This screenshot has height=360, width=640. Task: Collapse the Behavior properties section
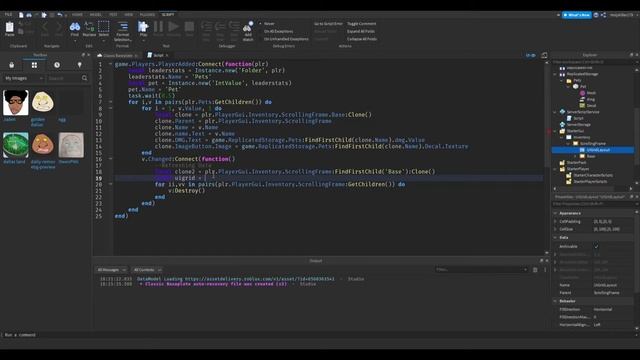[x=555, y=301]
